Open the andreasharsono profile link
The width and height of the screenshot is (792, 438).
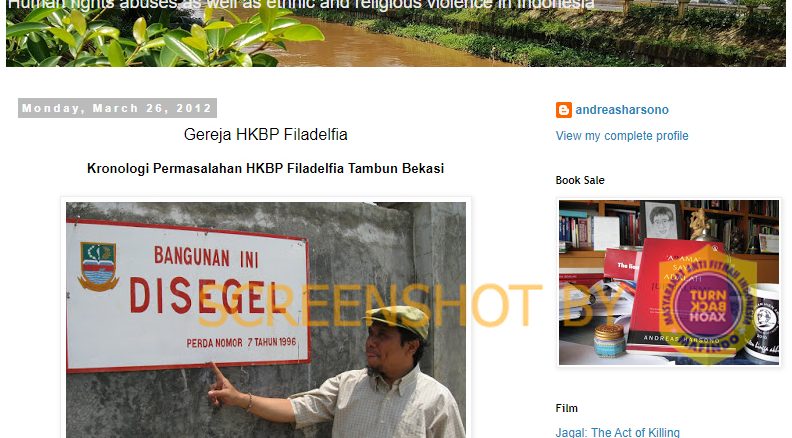click(x=622, y=110)
